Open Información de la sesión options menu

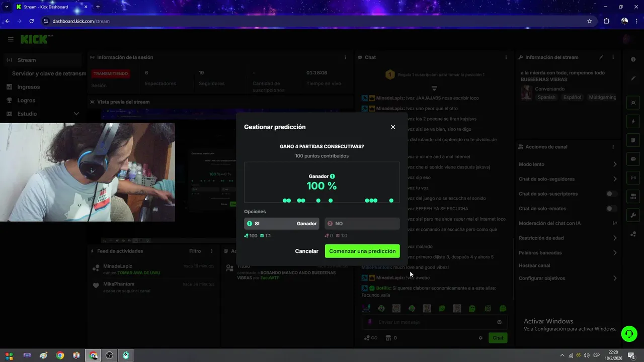click(345, 57)
